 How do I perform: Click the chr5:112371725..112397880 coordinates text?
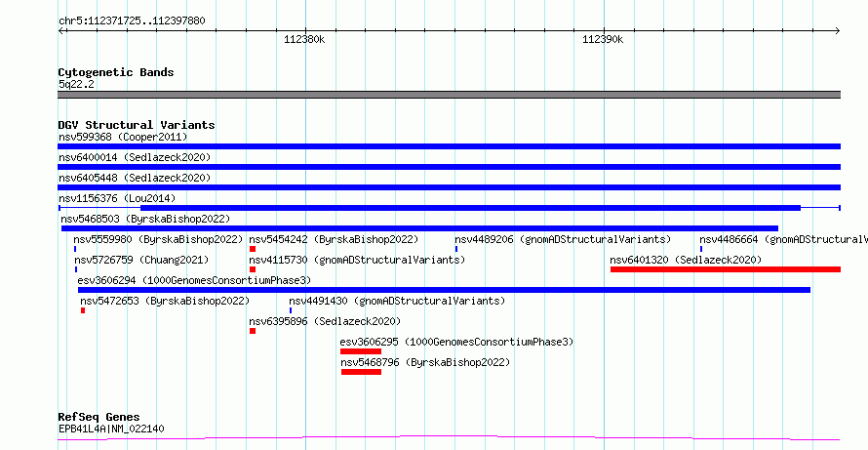(132, 21)
